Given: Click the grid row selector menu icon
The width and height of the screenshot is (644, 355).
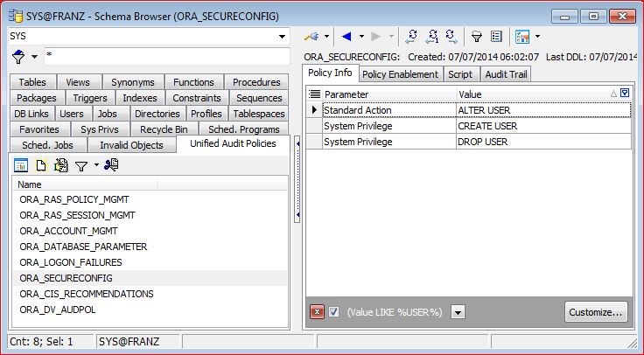Looking at the screenshot, I should pos(315,94).
